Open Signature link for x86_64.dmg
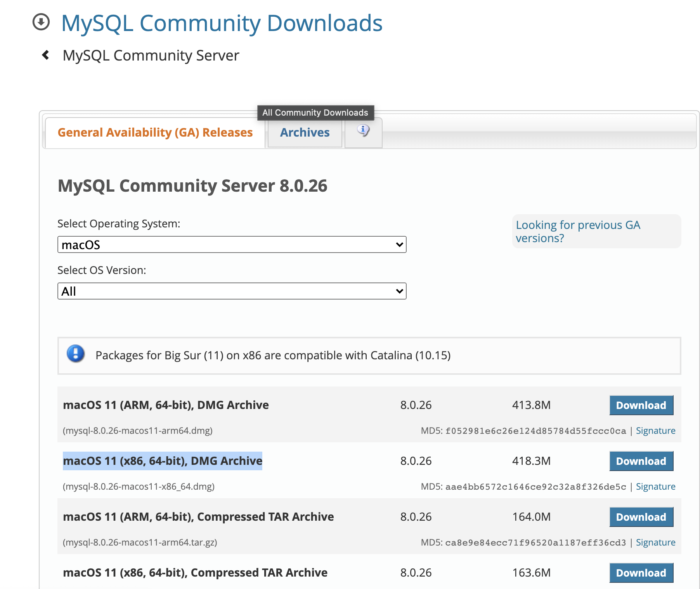The height and width of the screenshot is (589, 700). point(655,487)
